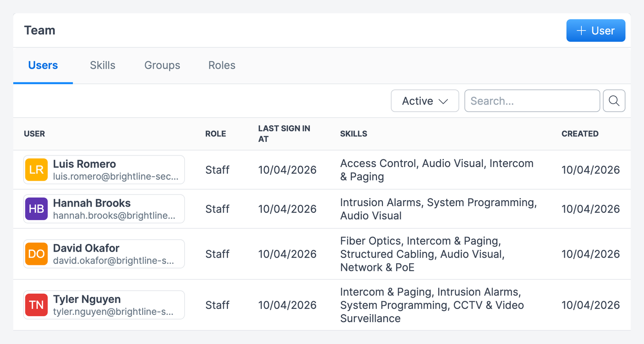Open Luis Romero's user name link
Image resolution: width=644 pixels, height=344 pixels.
[85, 164]
